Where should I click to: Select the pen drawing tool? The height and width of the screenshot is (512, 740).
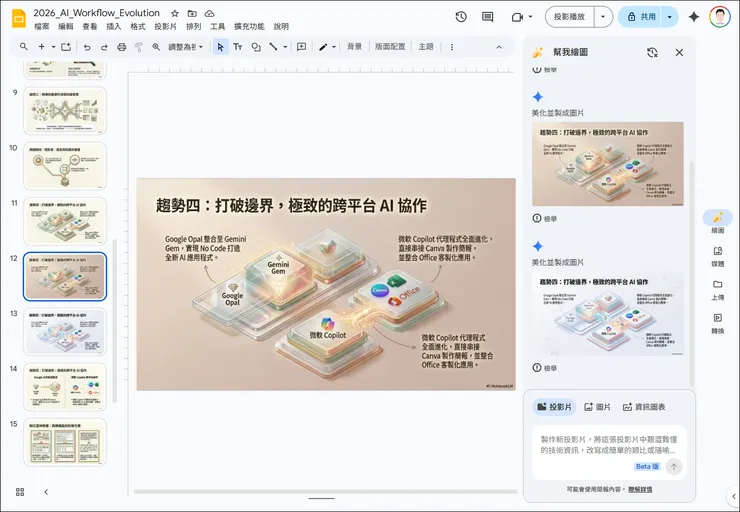323,47
